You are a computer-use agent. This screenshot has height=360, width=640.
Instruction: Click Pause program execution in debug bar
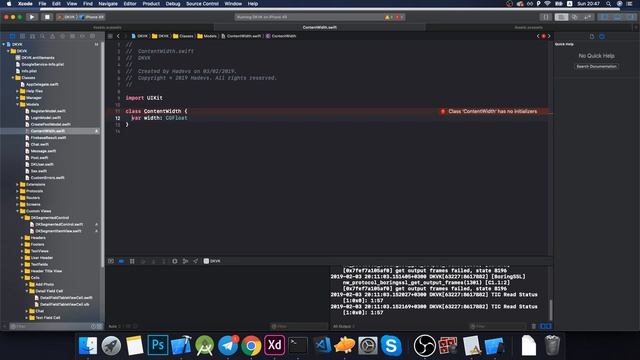[132, 261]
